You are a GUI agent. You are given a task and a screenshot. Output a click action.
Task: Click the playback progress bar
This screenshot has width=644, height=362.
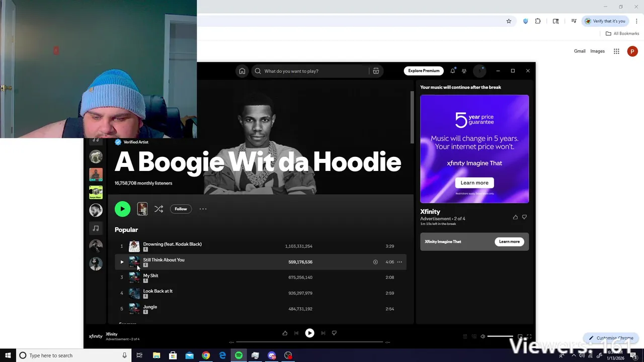(309, 342)
